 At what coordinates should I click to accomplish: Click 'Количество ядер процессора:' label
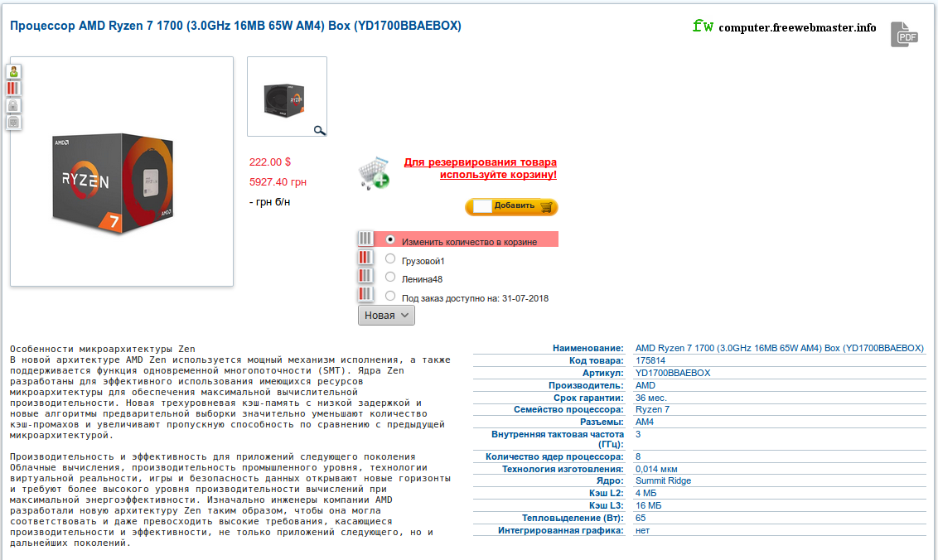pyautogui.click(x=554, y=457)
